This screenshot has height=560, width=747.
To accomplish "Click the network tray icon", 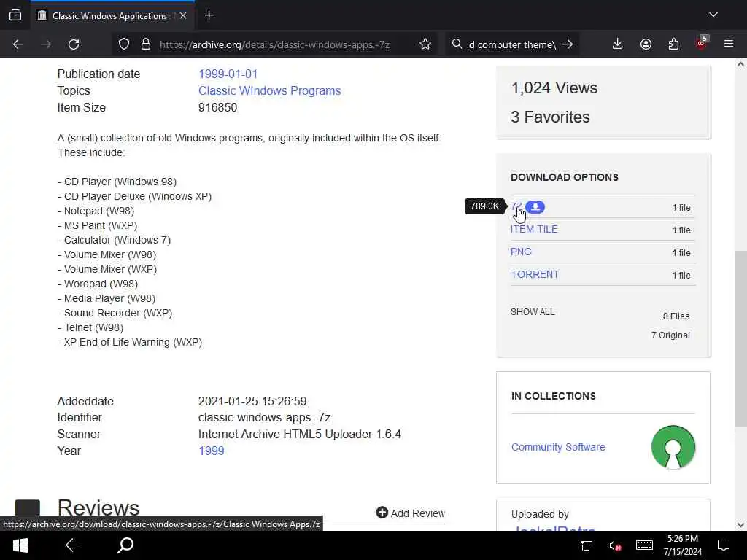I will pyautogui.click(x=587, y=545).
